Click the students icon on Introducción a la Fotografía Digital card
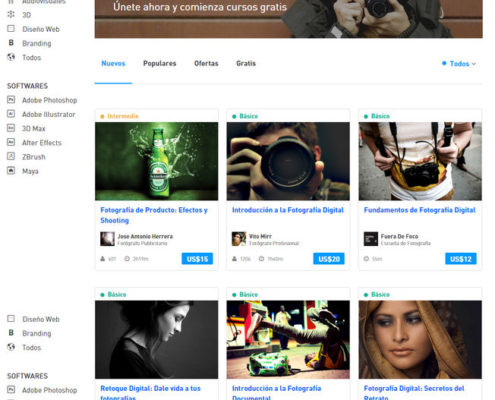The width and height of the screenshot is (495, 400). [x=234, y=259]
